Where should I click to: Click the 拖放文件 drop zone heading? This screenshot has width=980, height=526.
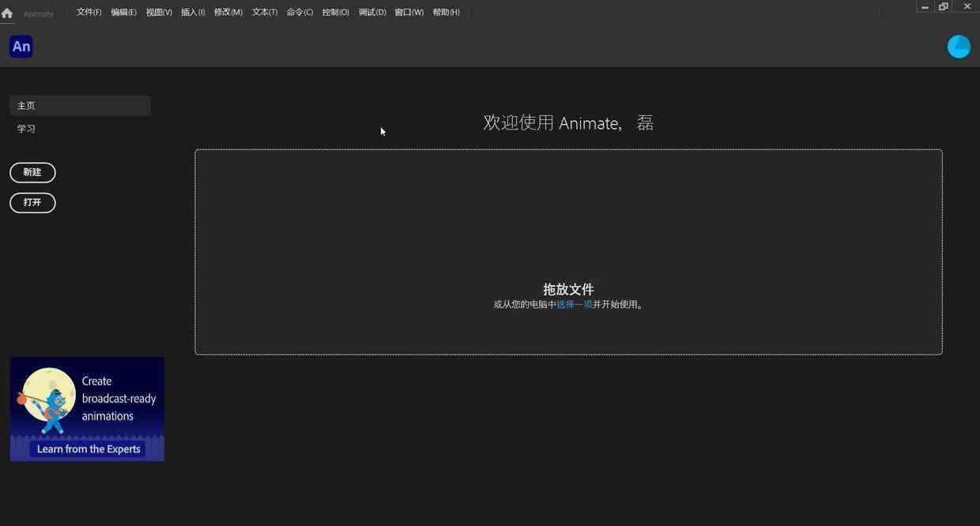pyautogui.click(x=568, y=289)
